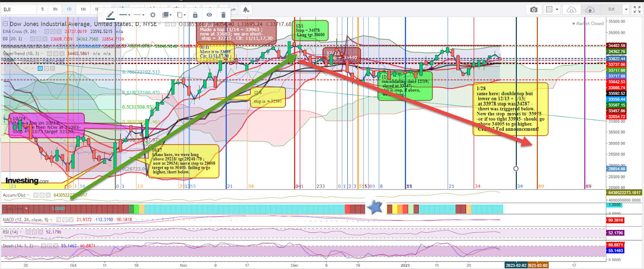Image resolution: width=644 pixels, height=269 pixels.
Task: Toggle drawing visibility with eye icon
Action: pyautogui.click(x=209, y=15)
